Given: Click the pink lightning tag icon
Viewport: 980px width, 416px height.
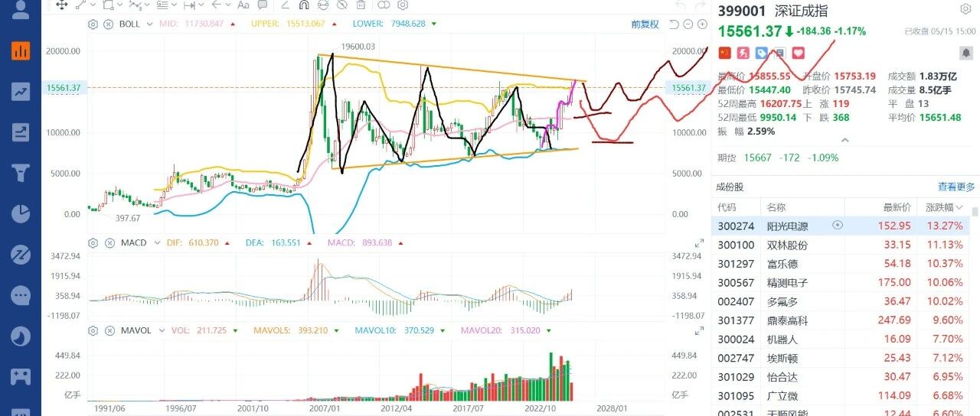Looking at the screenshot, I should (x=743, y=53).
